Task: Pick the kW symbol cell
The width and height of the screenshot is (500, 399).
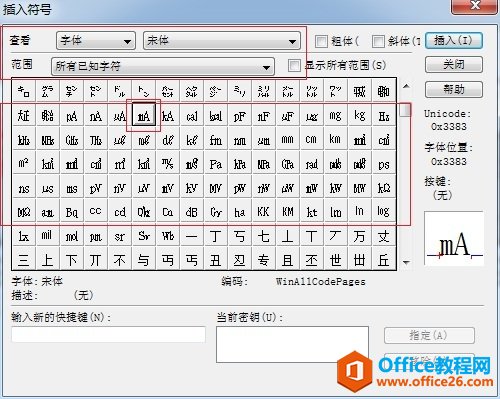Action: point(336,187)
